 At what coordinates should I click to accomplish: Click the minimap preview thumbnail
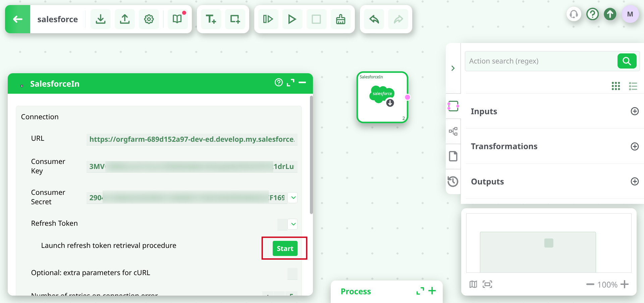[x=549, y=243]
